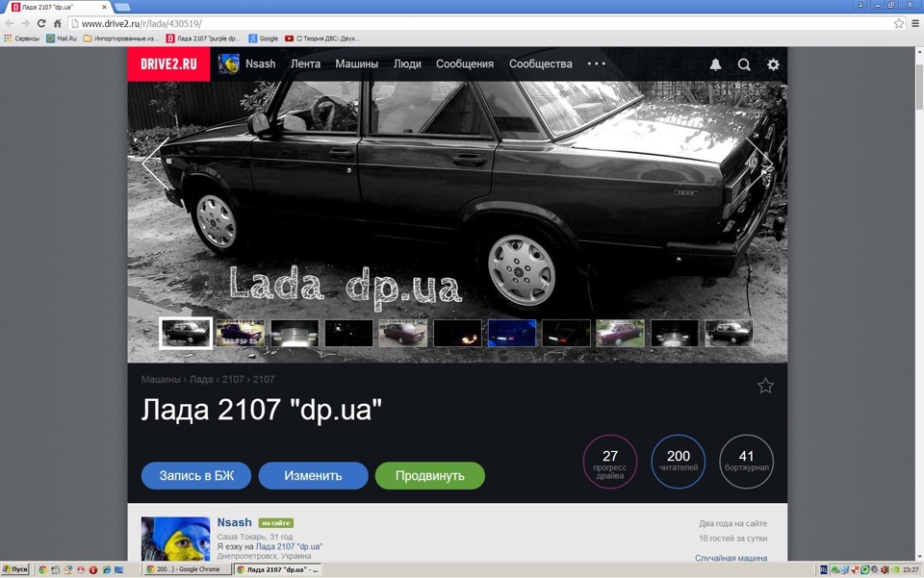Navigate forward in Chrome
924x578 pixels.
[x=25, y=23]
